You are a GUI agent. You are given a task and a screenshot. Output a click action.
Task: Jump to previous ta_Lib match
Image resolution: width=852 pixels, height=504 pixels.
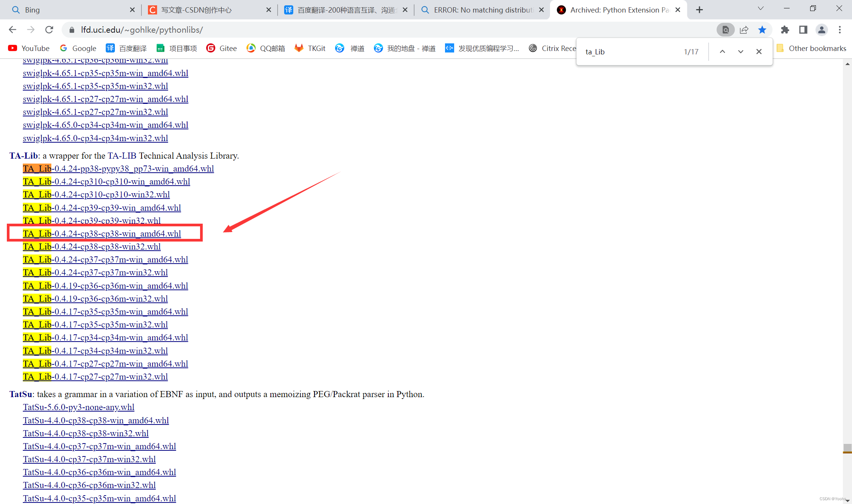point(722,51)
